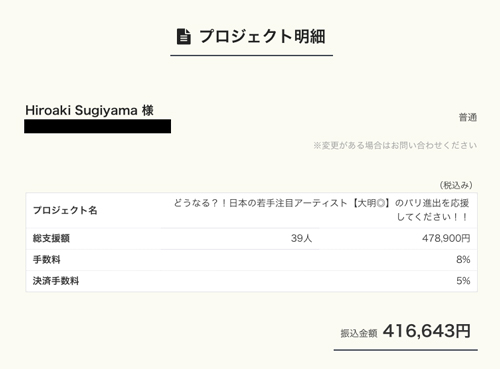Click the してください！！ second title line
Viewport: 500px width, 369px height.
click(433, 217)
